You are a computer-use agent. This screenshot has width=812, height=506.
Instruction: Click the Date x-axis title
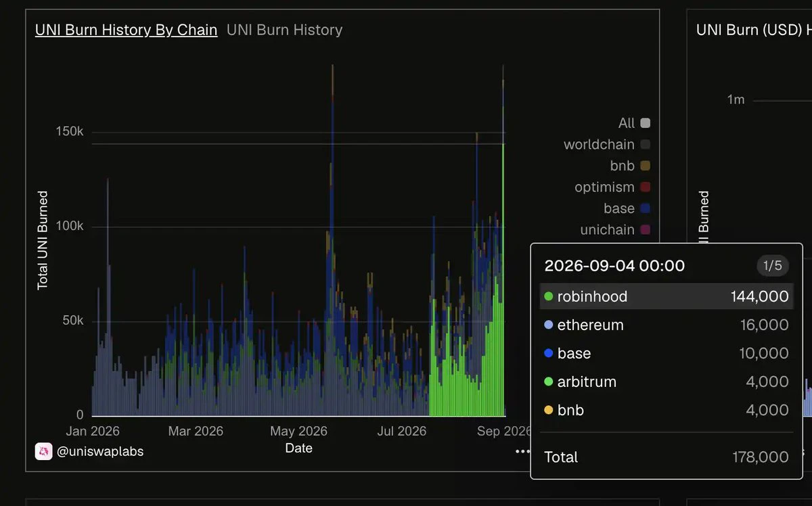[298, 448]
